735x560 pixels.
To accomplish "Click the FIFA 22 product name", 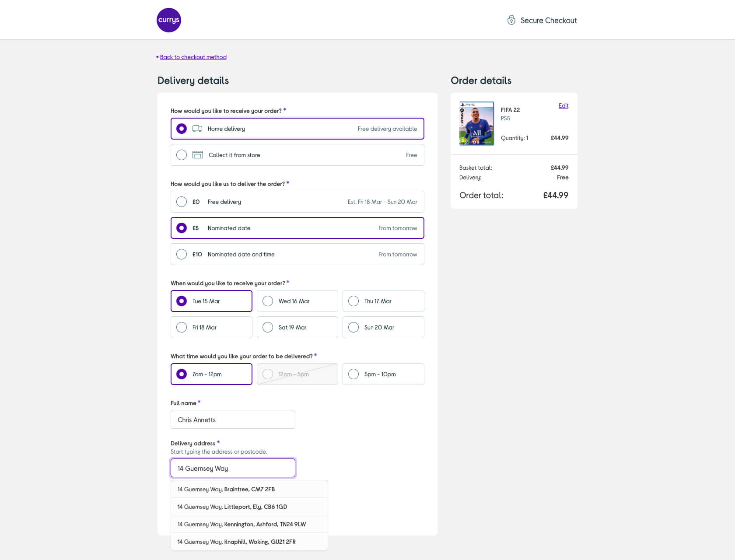I will 510,110.
